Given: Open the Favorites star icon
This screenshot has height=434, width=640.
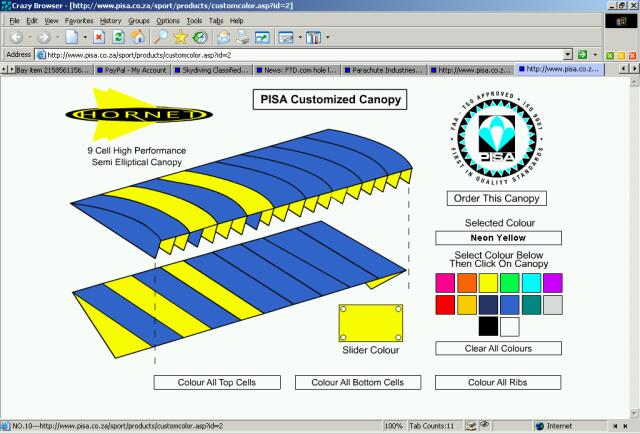Looking at the screenshot, I should pyautogui.click(x=180, y=38).
